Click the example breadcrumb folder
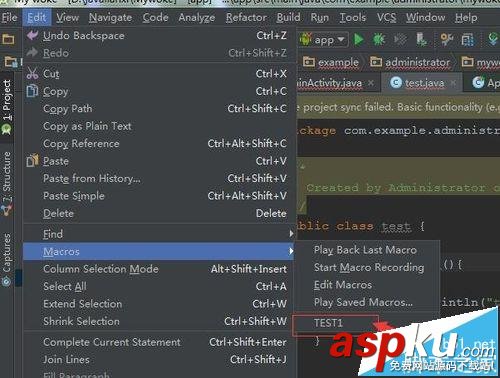 coord(331,62)
